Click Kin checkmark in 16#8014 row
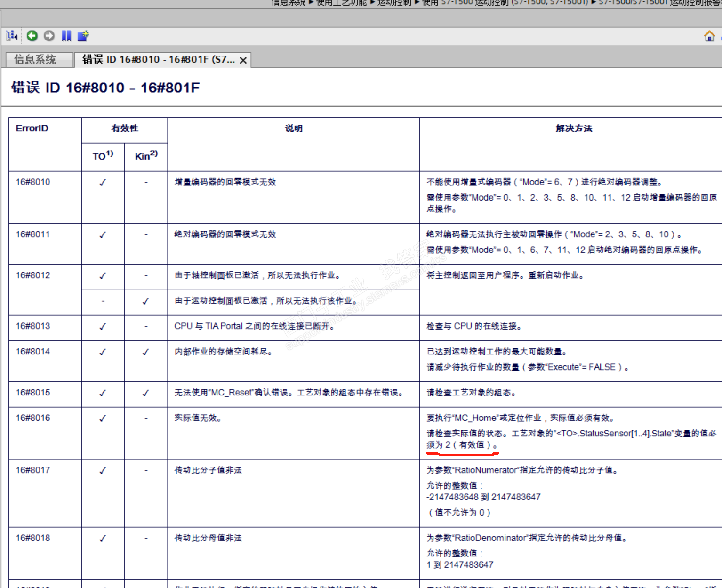The height and width of the screenshot is (588, 722). pyautogui.click(x=146, y=352)
